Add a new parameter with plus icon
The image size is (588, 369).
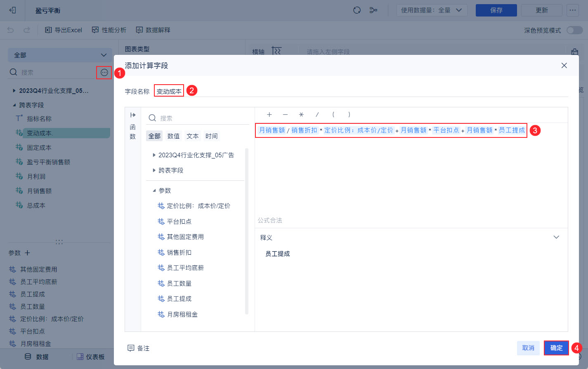[x=28, y=253]
